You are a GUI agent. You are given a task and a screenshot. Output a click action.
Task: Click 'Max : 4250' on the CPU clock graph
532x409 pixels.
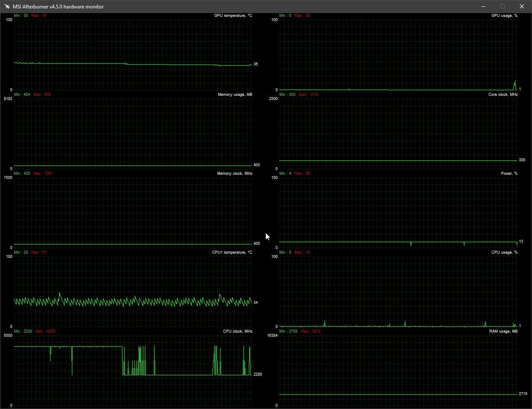[x=45, y=331]
